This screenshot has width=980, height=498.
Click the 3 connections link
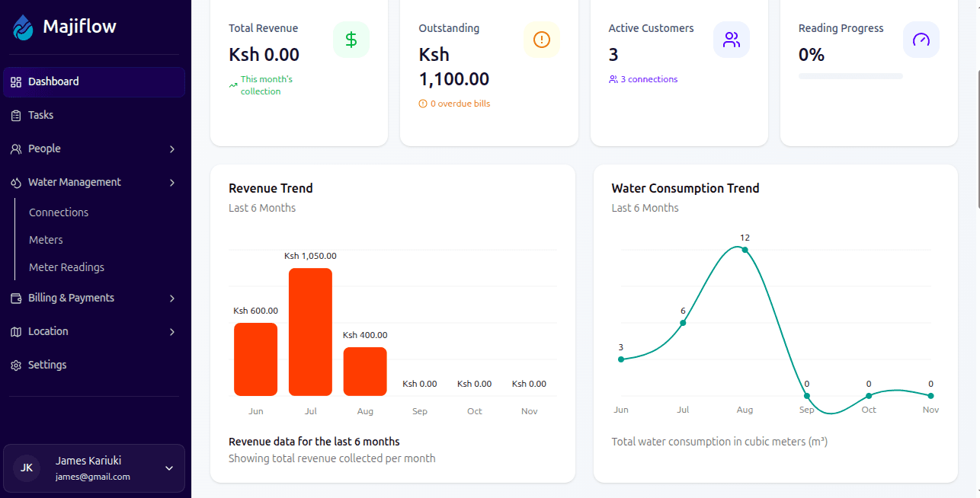[649, 79]
